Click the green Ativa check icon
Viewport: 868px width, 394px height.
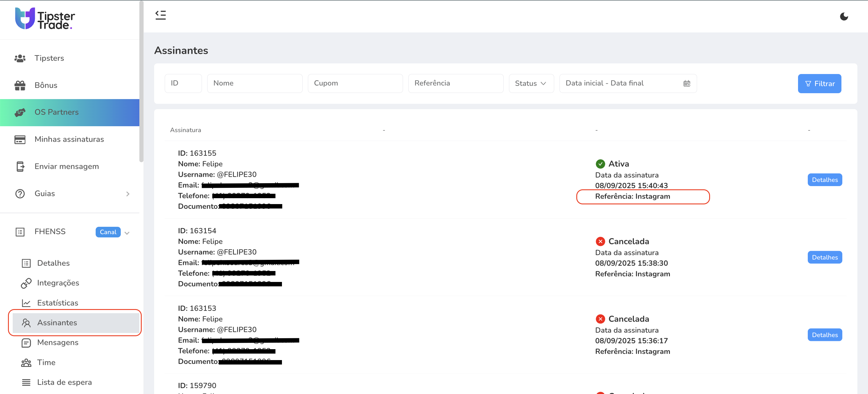coord(600,164)
